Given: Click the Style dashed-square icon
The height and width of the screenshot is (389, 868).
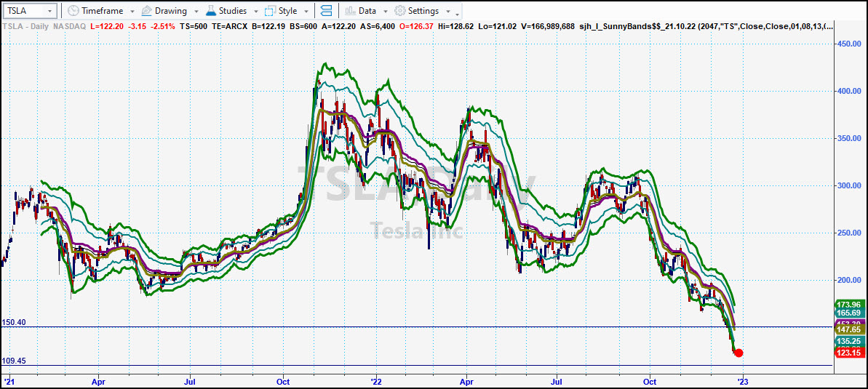Looking at the screenshot, I should click(x=270, y=10).
